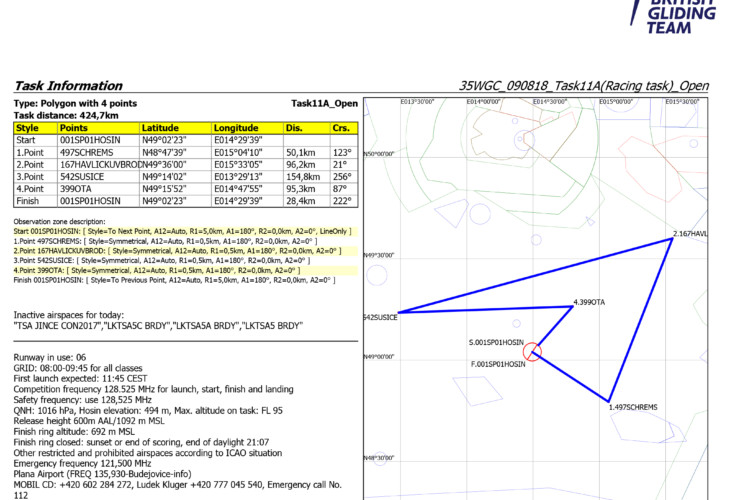Click the Longitude column header
This screenshot has height=500, width=730.
point(236,128)
